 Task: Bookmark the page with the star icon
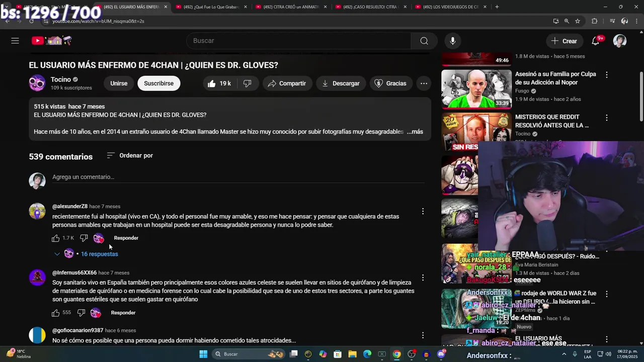578,21
